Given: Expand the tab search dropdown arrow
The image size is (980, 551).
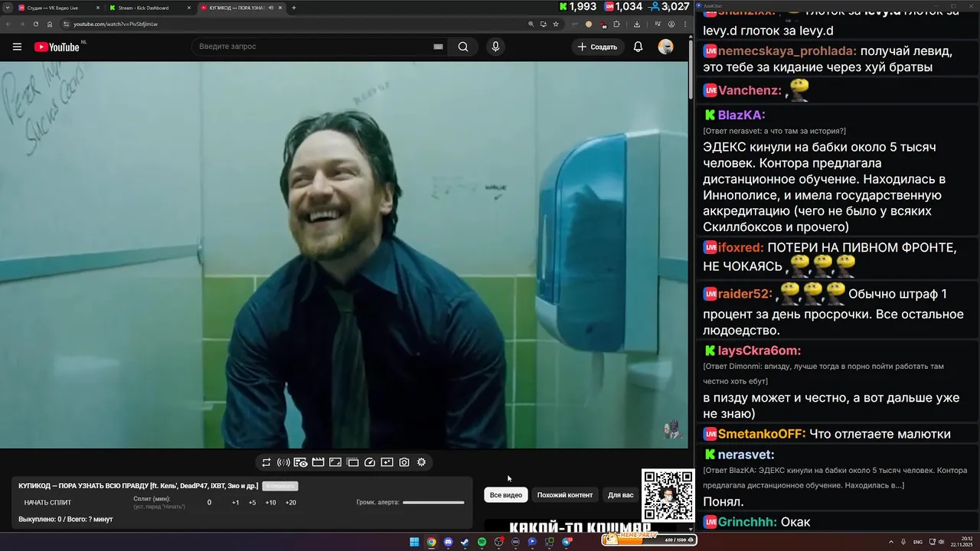Looking at the screenshot, I should point(7,8).
